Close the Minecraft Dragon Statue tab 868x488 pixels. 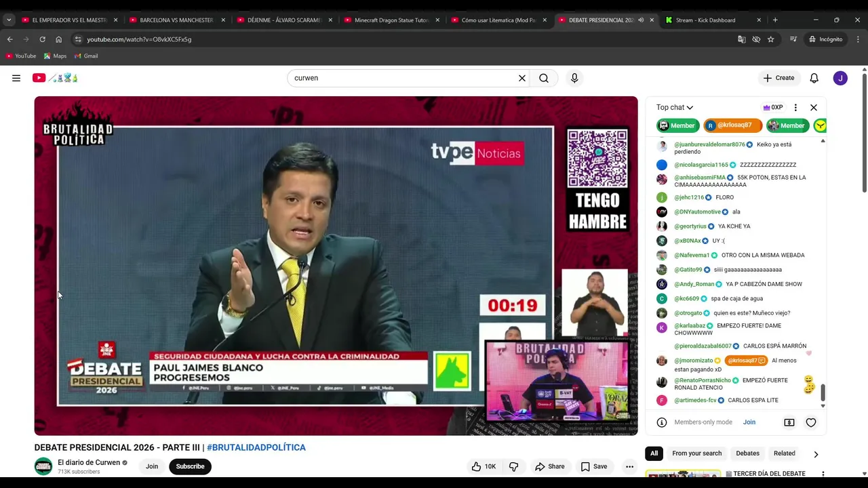437,20
